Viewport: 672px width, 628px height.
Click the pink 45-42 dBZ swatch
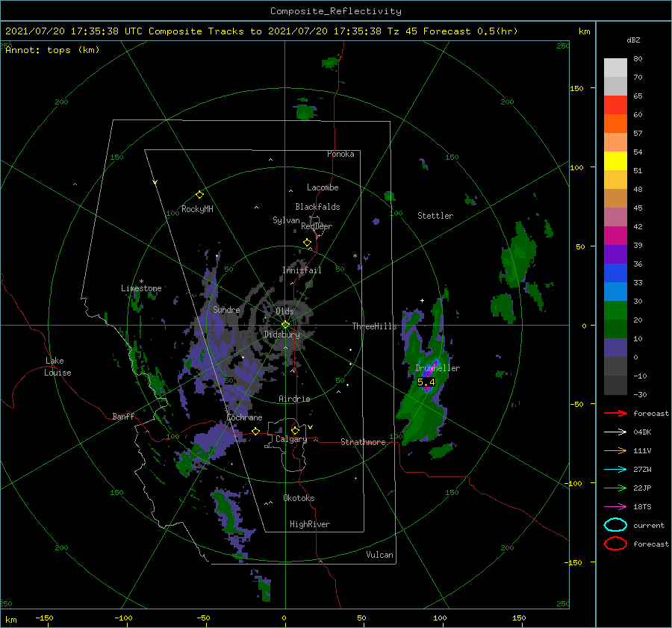pyautogui.click(x=615, y=217)
